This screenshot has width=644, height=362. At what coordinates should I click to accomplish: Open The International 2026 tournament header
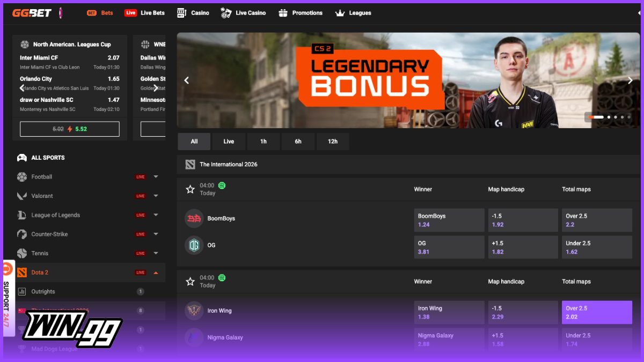407,164
